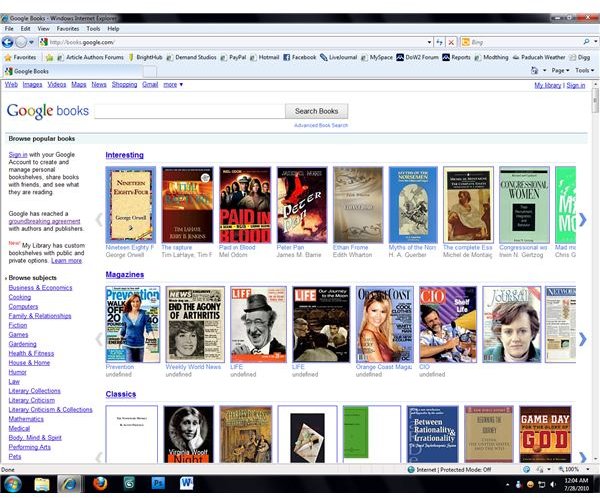Open the Paid in Blood book cover
This screenshot has width=600, height=498.
(245, 205)
